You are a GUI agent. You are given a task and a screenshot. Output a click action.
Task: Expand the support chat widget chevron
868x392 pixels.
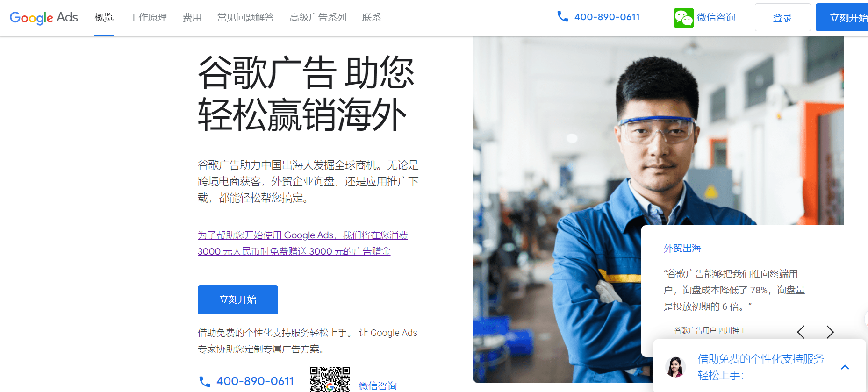click(845, 367)
